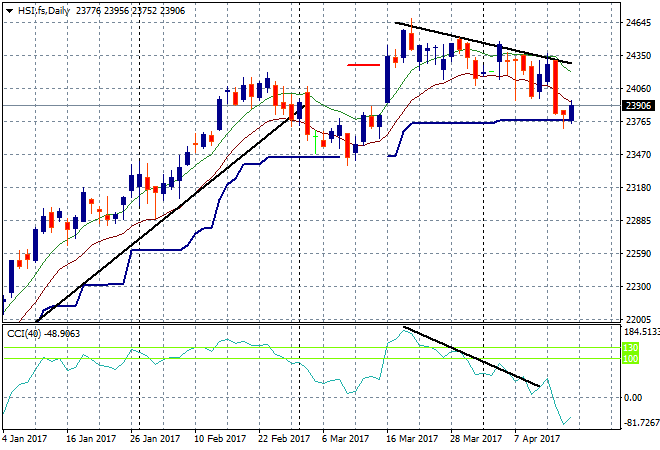This screenshot has width=660, height=450.
Task: Click the 6 Mar 2017 date label
Action: coord(346,439)
